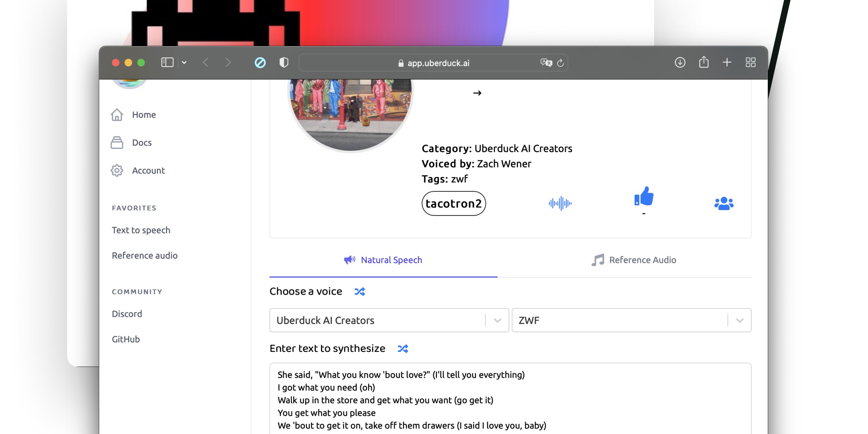Click Text to speech in Favorites
Viewport: 868px width, 434px height.
pos(140,230)
